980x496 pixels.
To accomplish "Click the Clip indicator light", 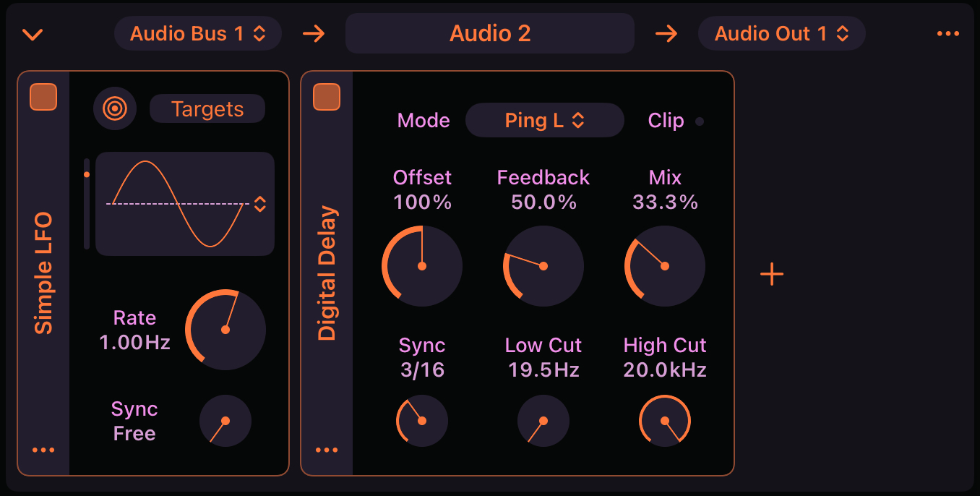I will point(700,121).
